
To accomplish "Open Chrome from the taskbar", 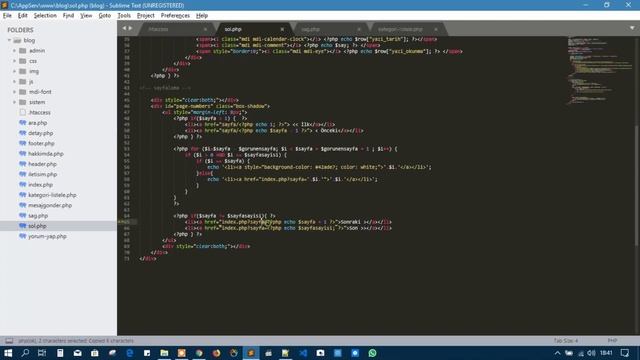I will tap(199, 353).
